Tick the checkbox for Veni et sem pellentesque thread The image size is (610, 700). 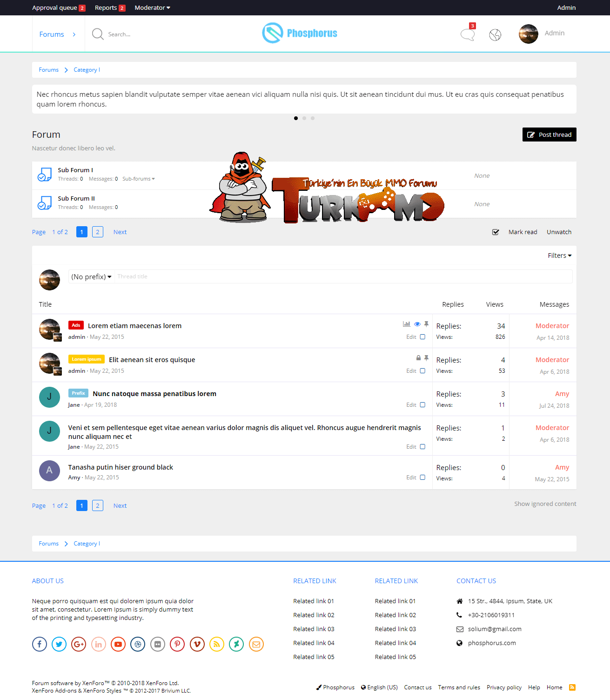422,447
